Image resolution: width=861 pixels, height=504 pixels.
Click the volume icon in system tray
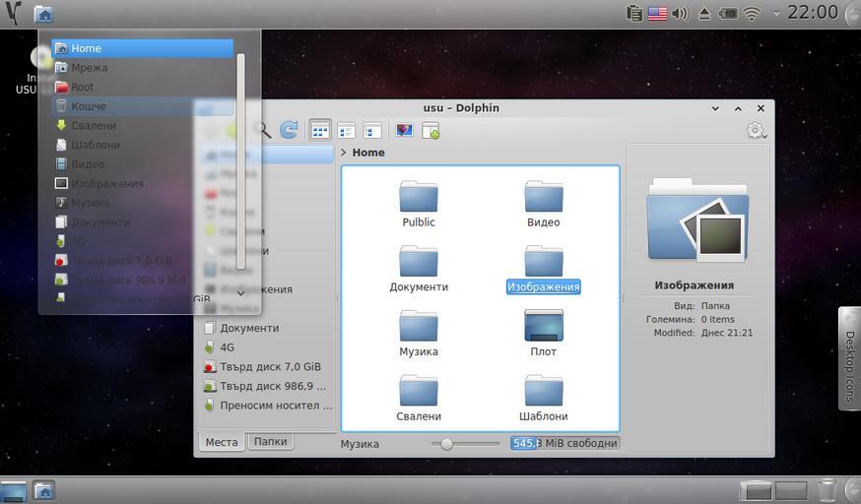click(x=679, y=13)
